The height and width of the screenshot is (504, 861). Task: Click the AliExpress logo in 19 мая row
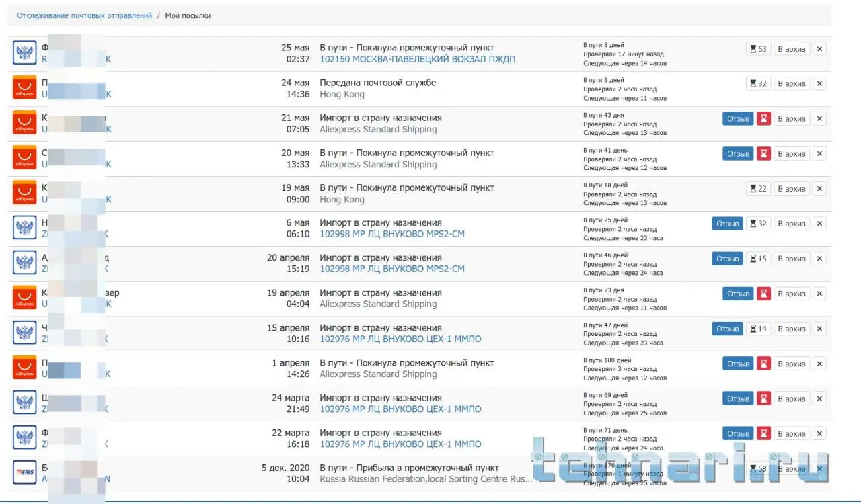pos(25,193)
